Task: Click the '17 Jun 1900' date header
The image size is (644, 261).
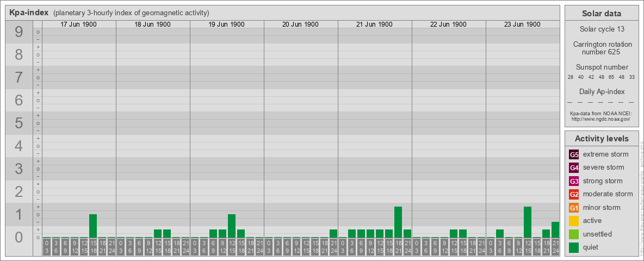Action: (x=78, y=24)
